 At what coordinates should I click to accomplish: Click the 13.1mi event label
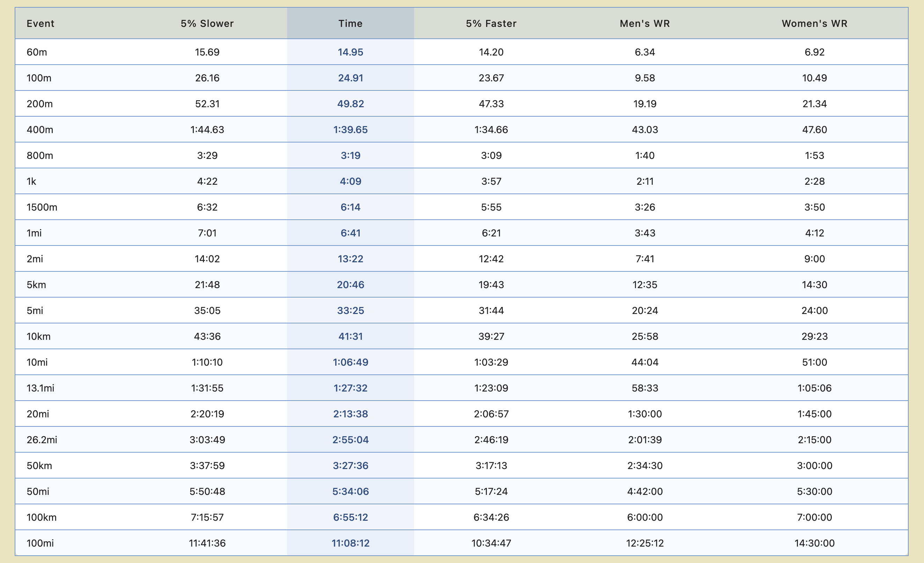click(x=42, y=388)
